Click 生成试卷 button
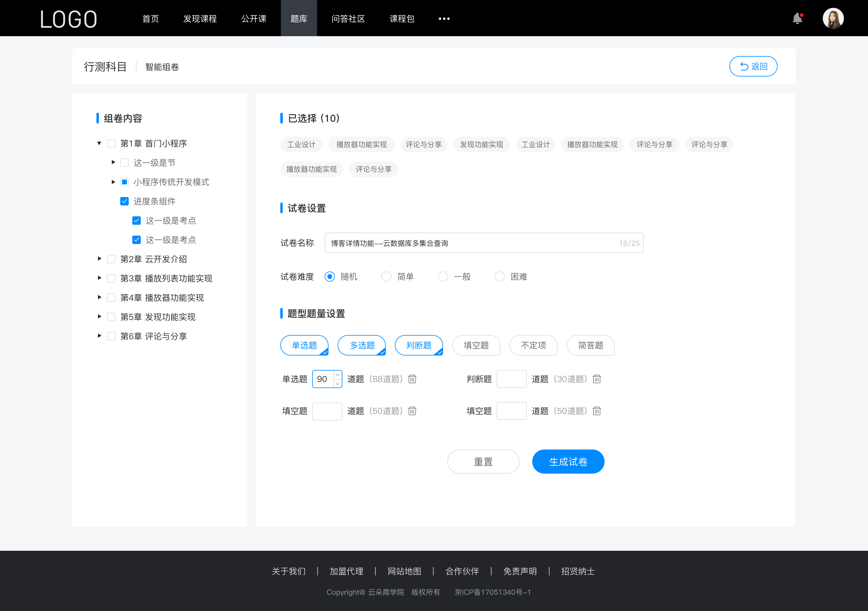Viewport: 868px width, 611px height. [567, 462]
